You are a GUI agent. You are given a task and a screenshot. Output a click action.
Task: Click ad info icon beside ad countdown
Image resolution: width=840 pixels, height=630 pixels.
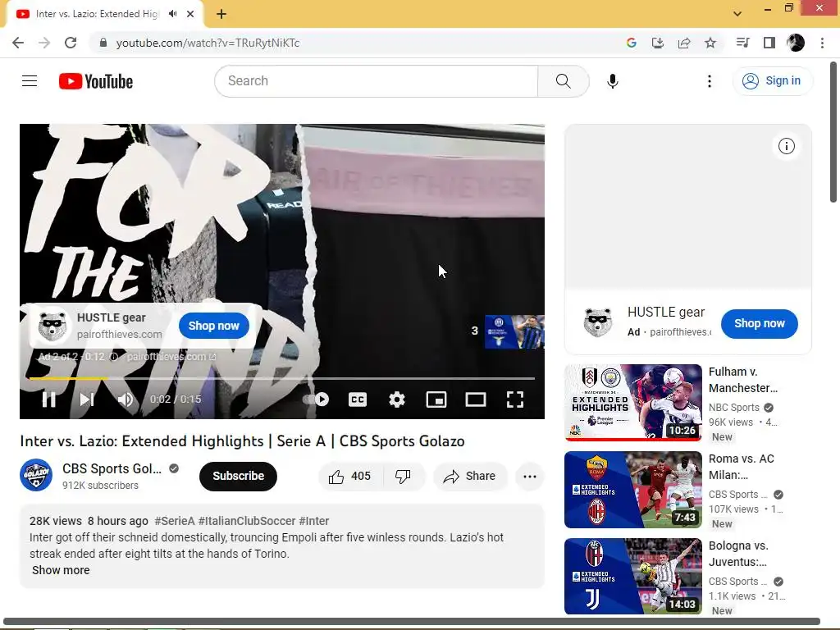tap(113, 357)
